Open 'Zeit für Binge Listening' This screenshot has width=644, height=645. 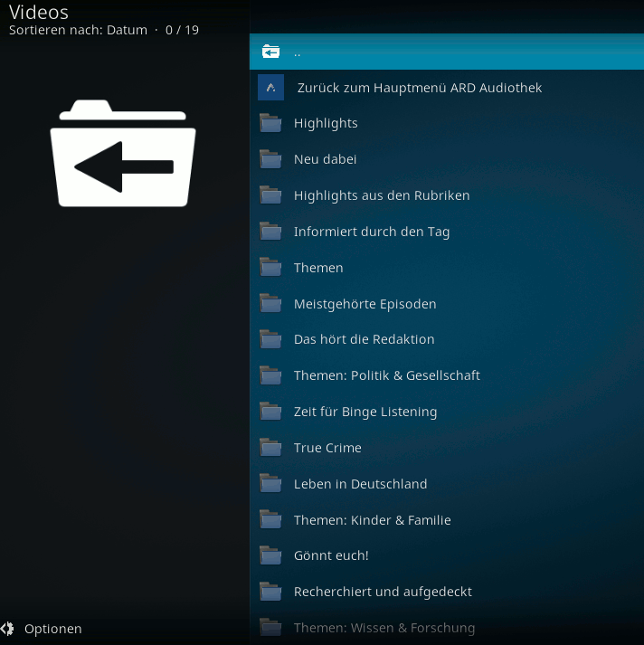(365, 413)
